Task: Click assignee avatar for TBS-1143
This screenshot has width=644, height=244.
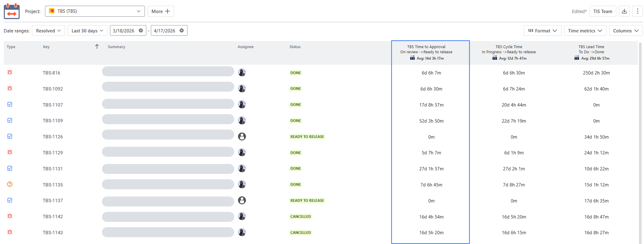Action: click(242, 232)
